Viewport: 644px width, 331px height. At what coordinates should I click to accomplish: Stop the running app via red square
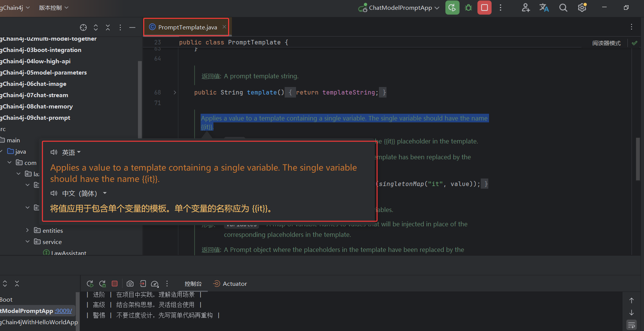coord(485,8)
